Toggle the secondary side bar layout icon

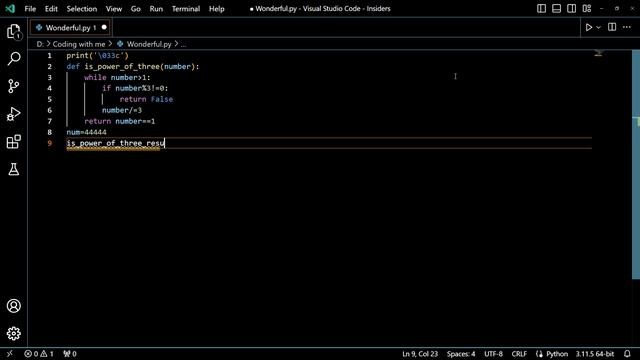(571, 9)
